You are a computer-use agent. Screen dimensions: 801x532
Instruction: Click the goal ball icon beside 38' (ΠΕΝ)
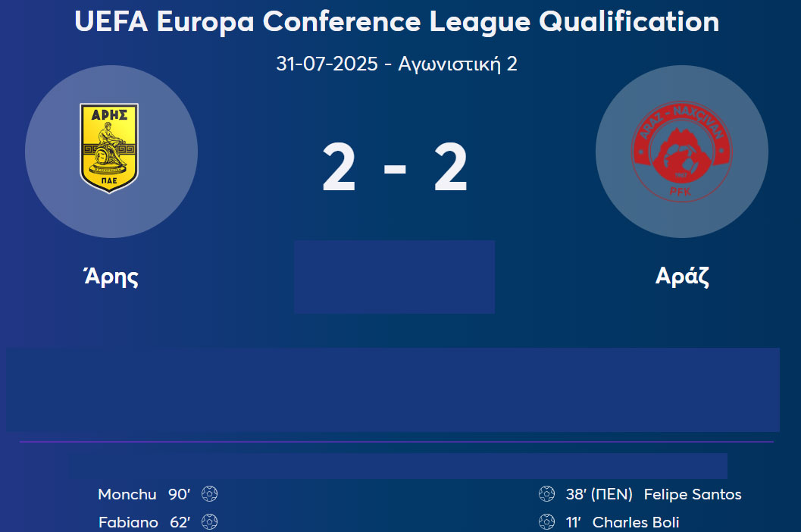tap(546, 493)
